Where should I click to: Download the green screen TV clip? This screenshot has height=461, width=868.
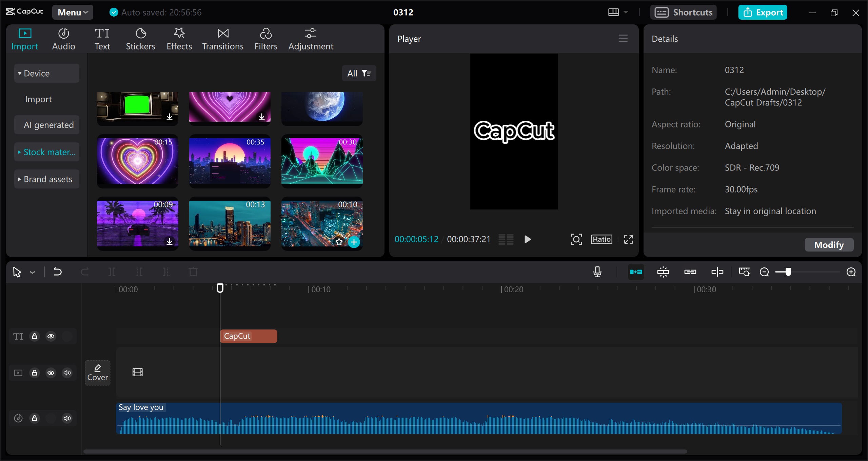[x=170, y=117]
